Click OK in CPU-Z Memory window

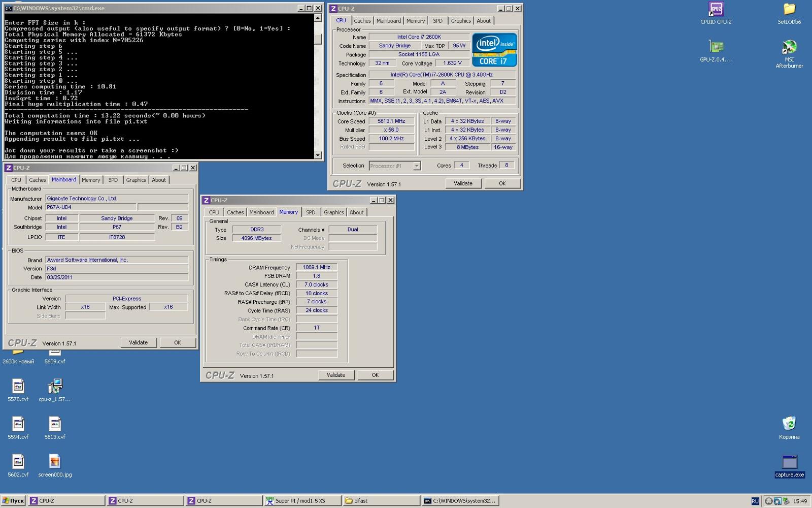point(375,375)
